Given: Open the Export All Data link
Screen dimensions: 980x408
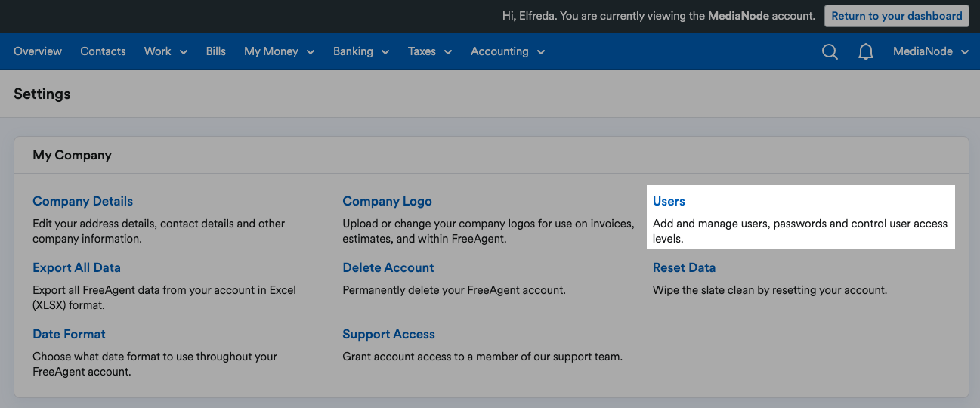Looking at the screenshot, I should [76, 267].
